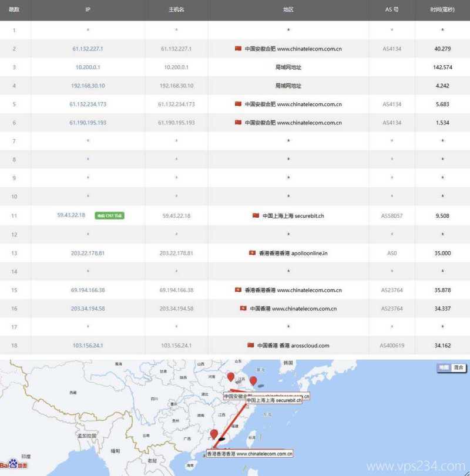Image resolution: width=470 pixels, height=476 pixels.
Task: Open IP link 69.194.166.38
Action: (88, 290)
